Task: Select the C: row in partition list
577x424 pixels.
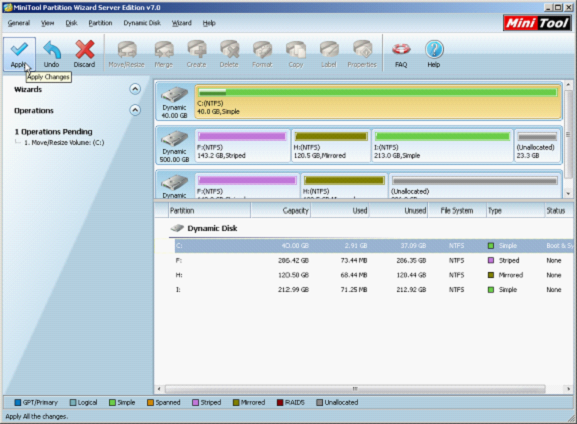Action: click(374, 245)
